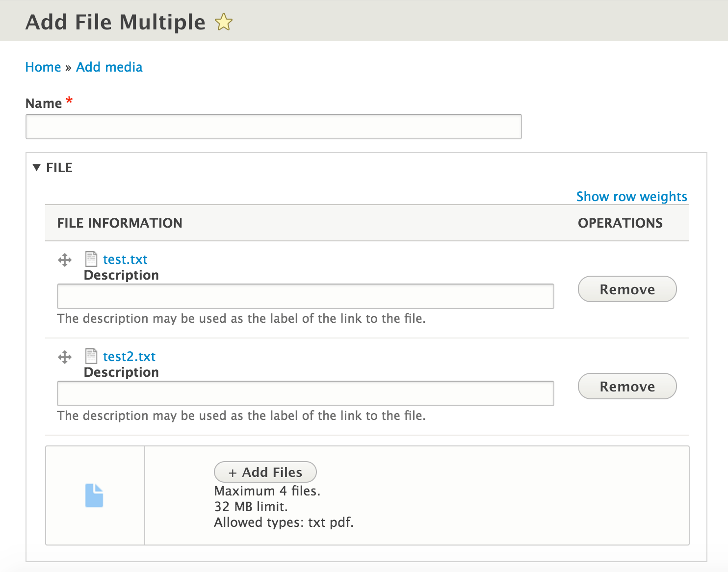Grab the drag handle for test.txt row

(65, 260)
